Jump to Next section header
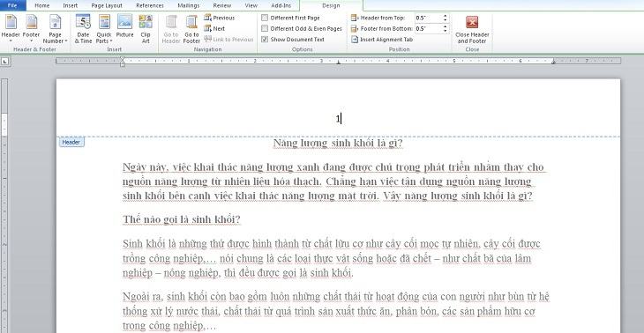Image resolution: width=644 pixels, height=333 pixels. coord(214,29)
